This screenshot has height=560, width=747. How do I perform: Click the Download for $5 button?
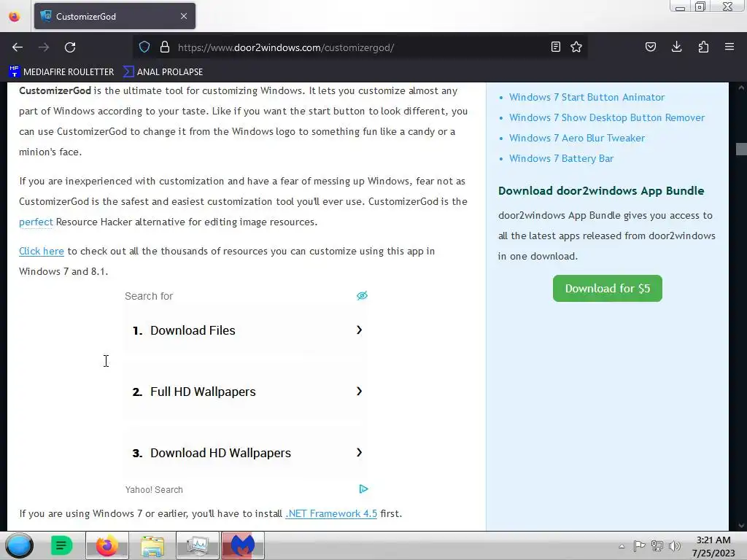pos(608,288)
